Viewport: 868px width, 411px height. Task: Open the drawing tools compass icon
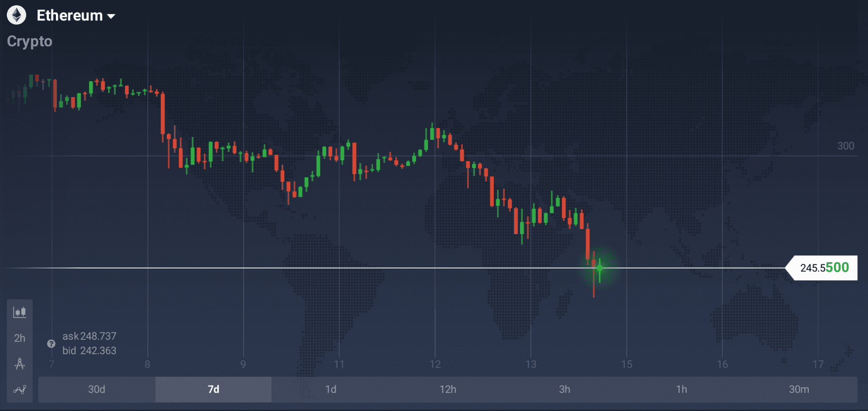coord(19,364)
